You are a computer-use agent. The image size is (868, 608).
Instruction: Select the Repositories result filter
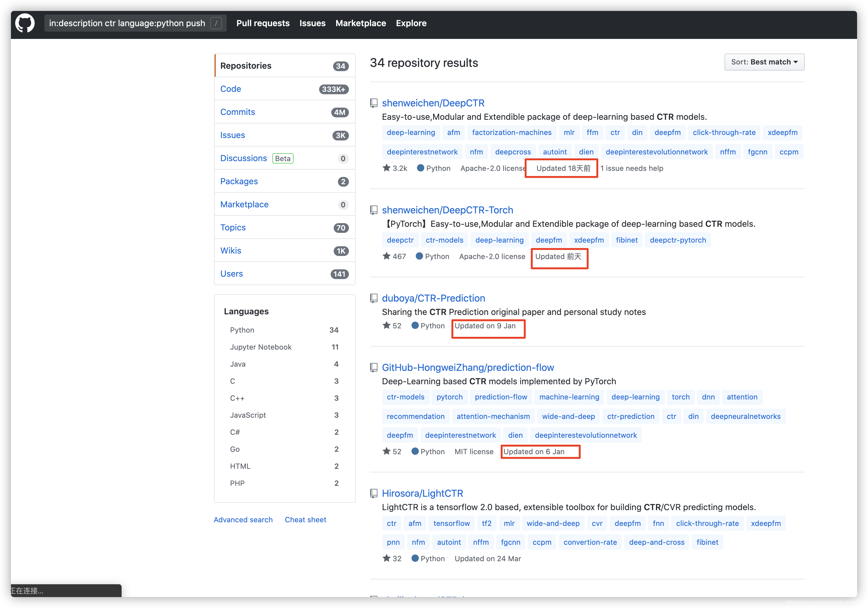click(285, 66)
